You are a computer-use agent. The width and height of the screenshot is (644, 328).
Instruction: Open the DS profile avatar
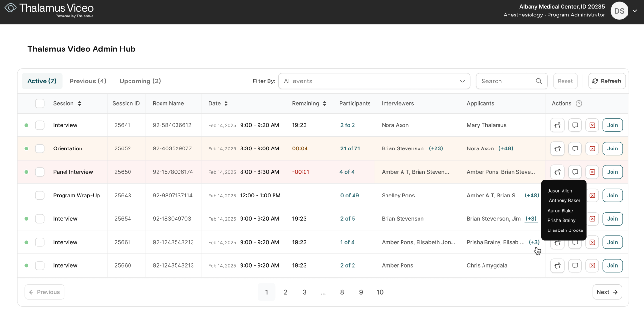point(619,10)
